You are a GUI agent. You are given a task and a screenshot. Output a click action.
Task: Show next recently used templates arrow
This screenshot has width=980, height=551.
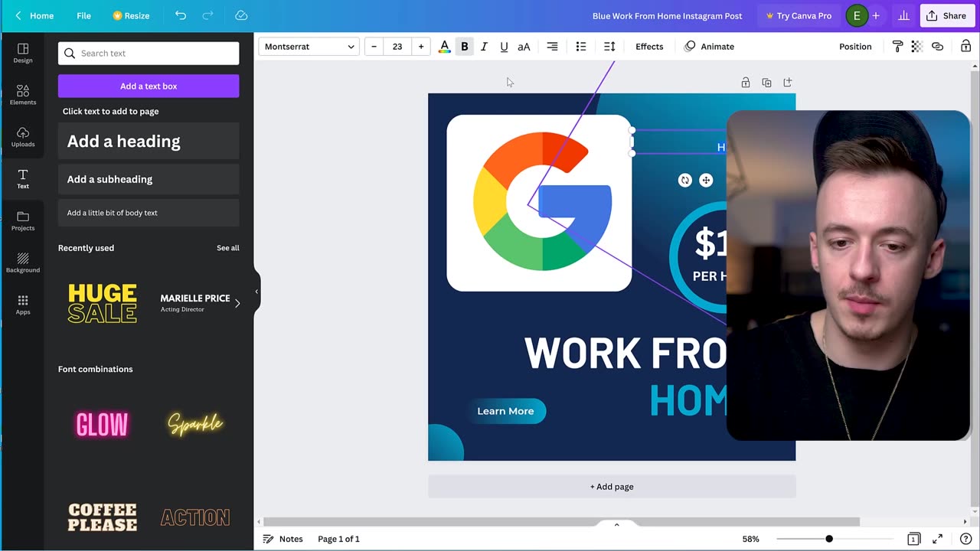[x=237, y=303]
